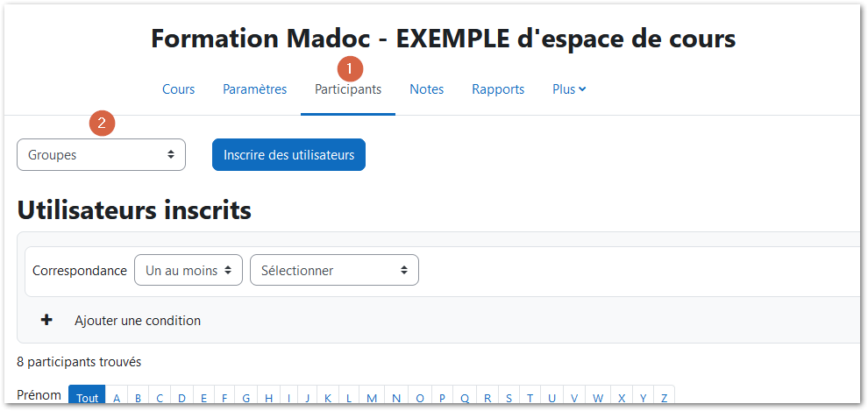This screenshot has height=411, width=868.
Task: Filter first names by letter Z
Action: coord(665,398)
